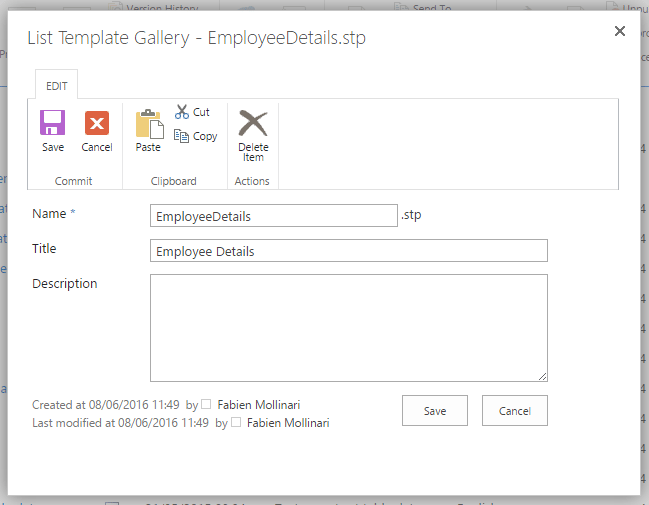Image resolution: width=649 pixels, height=505 pixels.
Task: Click the Save button at dialog bottom
Action: click(435, 411)
